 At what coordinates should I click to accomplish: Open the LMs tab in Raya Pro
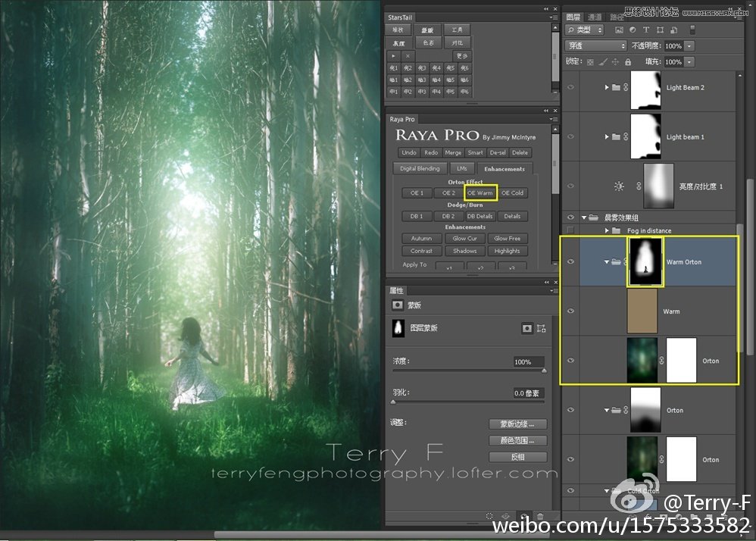pos(462,168)
